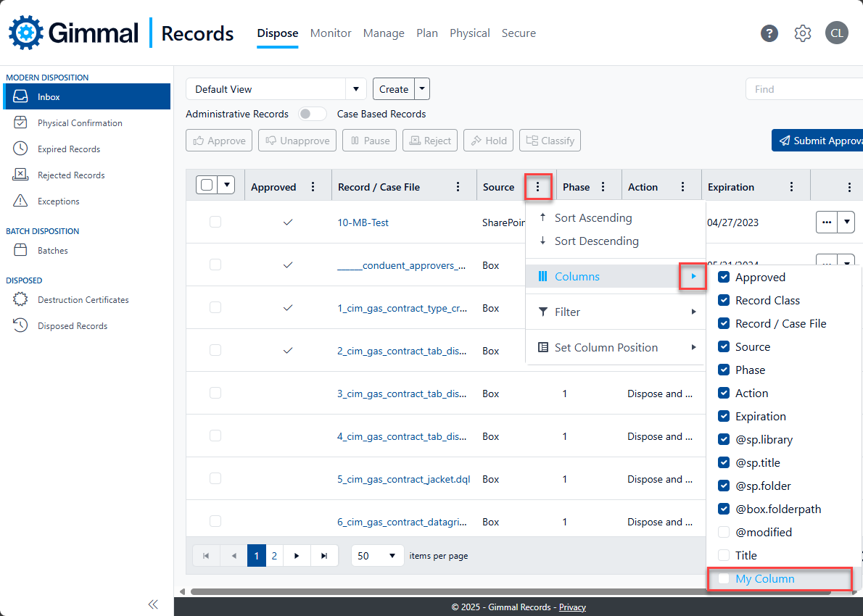The width and height of the screenshot is (863, 616).
Task: Uncheck the @sp.library column checkbox
Action: coord(724,439)
